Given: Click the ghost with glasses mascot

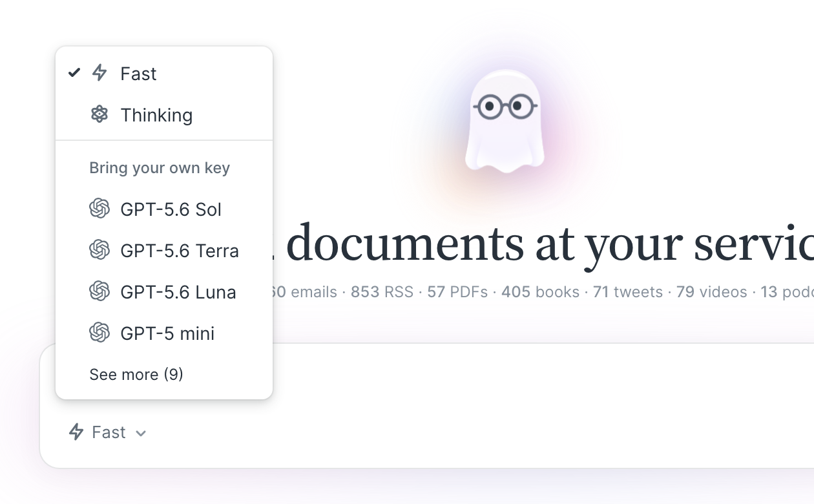Looking at the screenshot, I should click(505, 121).
